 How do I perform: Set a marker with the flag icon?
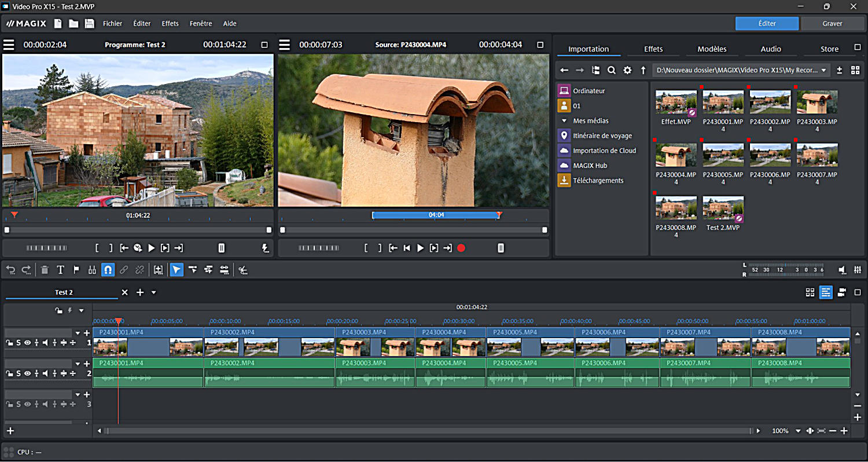(x=76, y=270)
